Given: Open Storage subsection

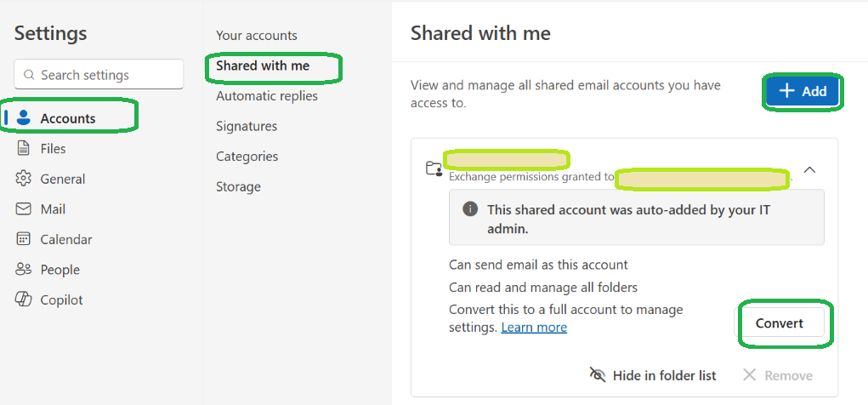Looking at the screenshot, I should point(238,186).
